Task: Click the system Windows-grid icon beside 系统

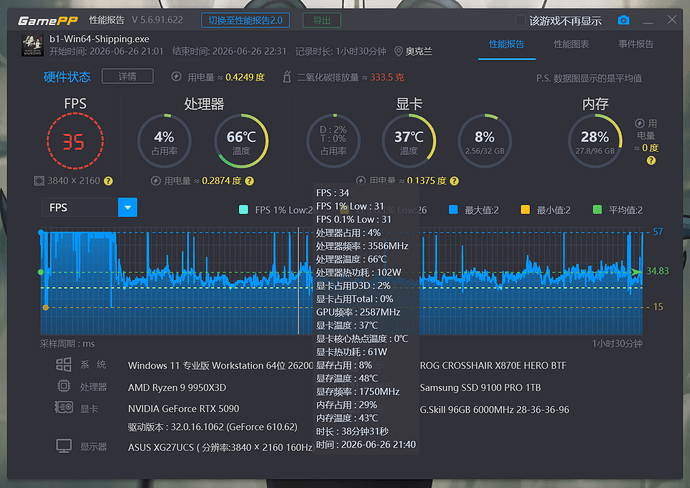Action: point(63,364)
